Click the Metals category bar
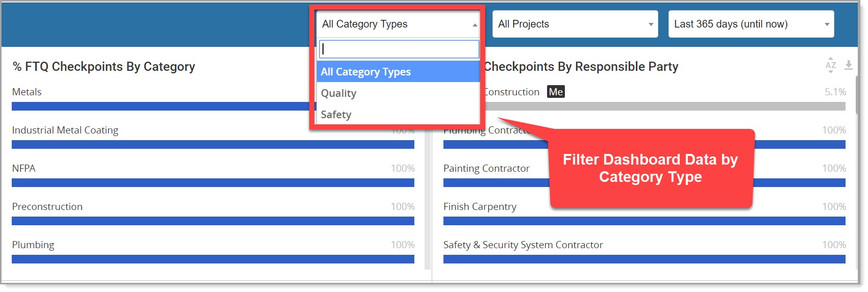Screen dimensions: 868x292 tap(160, 106)
